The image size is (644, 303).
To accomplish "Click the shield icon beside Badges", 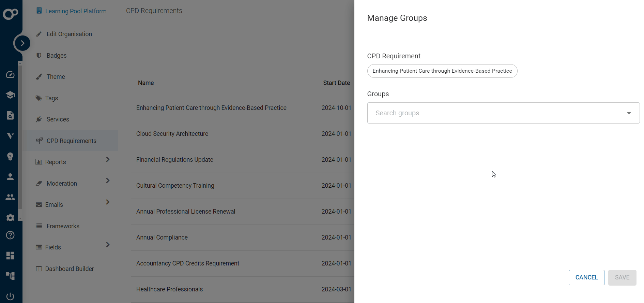I will coord(39,55).
